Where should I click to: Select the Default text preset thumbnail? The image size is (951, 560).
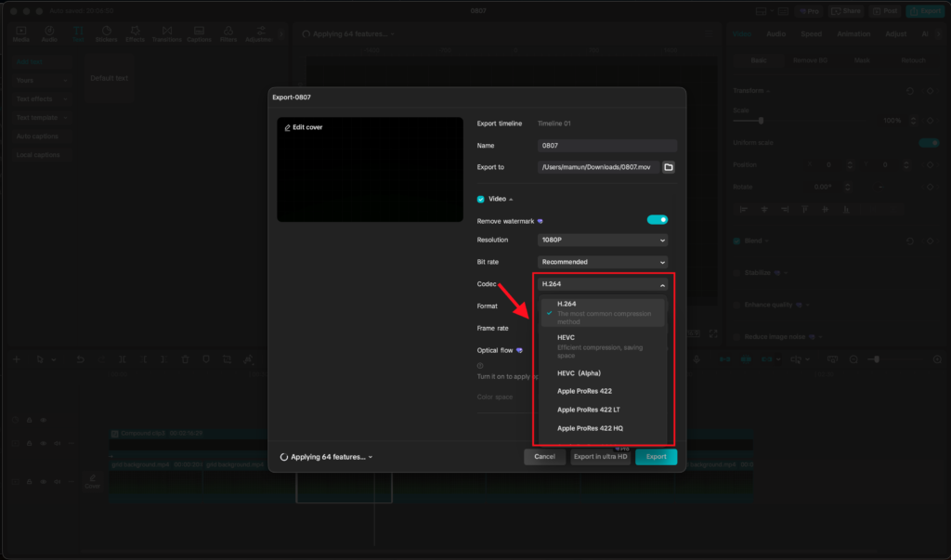pos(110,78)
